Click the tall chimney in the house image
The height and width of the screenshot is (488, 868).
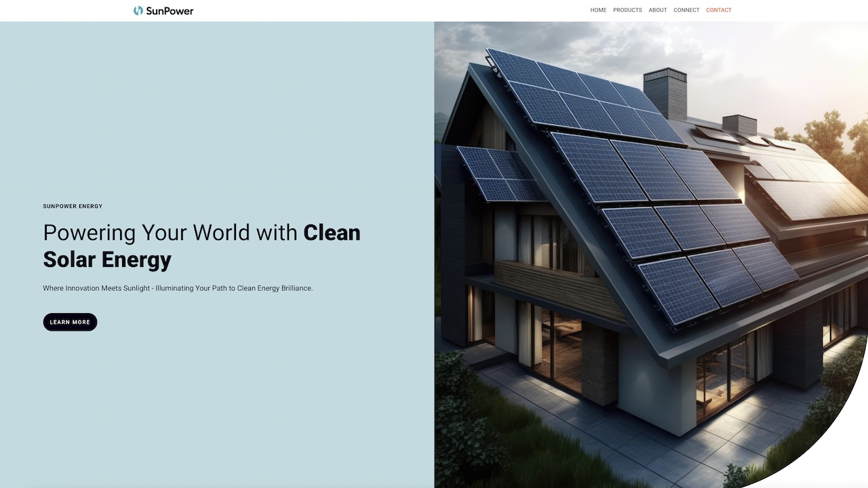[666, 92]
